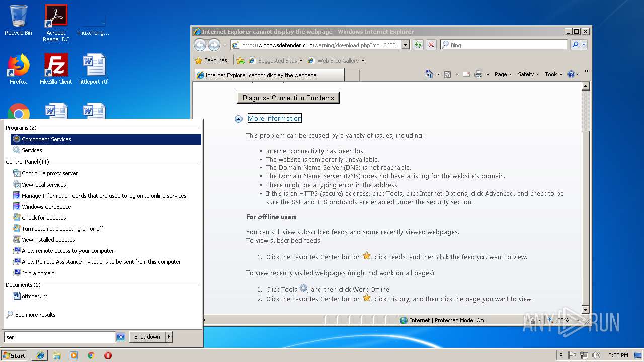Open the address bar URL dropdown

tap(406, 45)
